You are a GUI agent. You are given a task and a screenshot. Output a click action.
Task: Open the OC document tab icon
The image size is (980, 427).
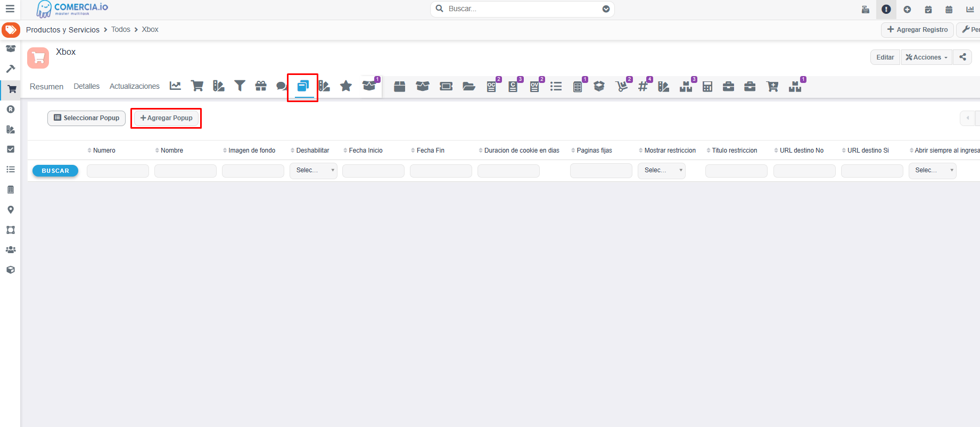pyautogui.click(x=491, y=87)
